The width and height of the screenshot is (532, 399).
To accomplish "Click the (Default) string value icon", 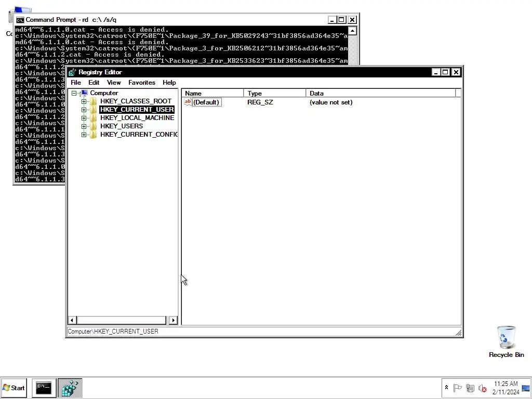I will [188, 102].
